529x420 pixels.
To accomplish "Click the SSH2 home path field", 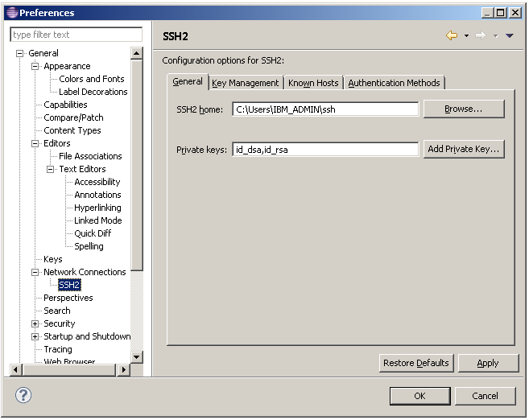I will point(325,109).
